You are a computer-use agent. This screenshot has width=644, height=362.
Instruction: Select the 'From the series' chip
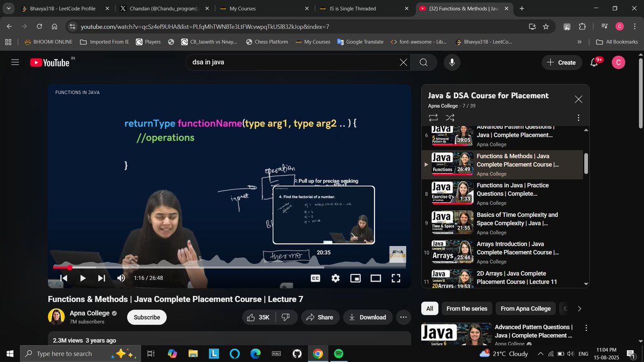(x=467, y=308)
